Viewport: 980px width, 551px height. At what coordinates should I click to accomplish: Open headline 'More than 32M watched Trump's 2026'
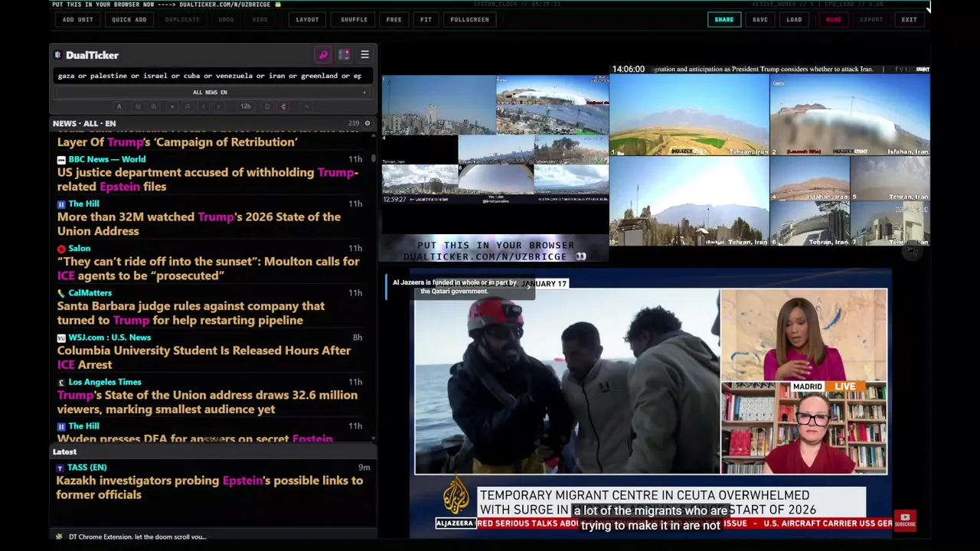199,223
